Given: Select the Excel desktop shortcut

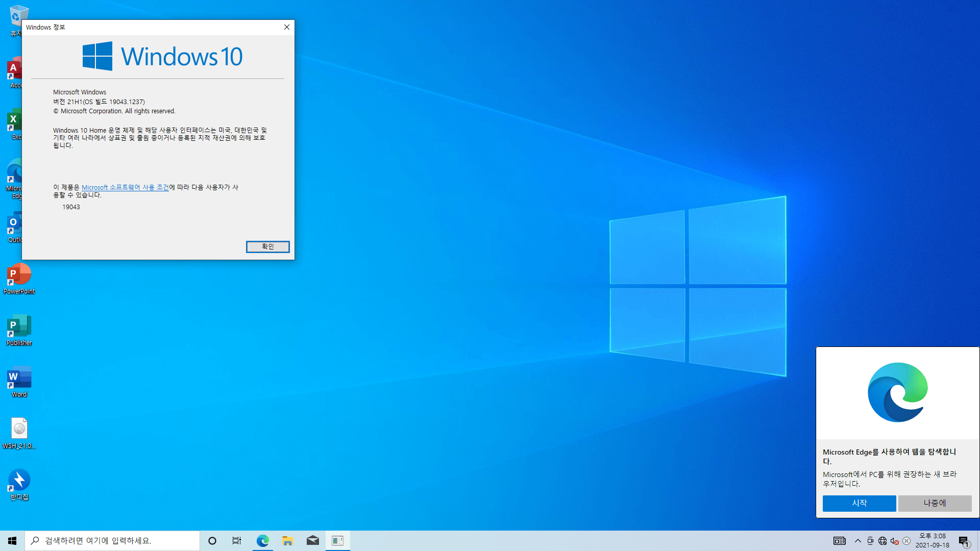Looking at the screenshot, I should (x=15, y=124).
